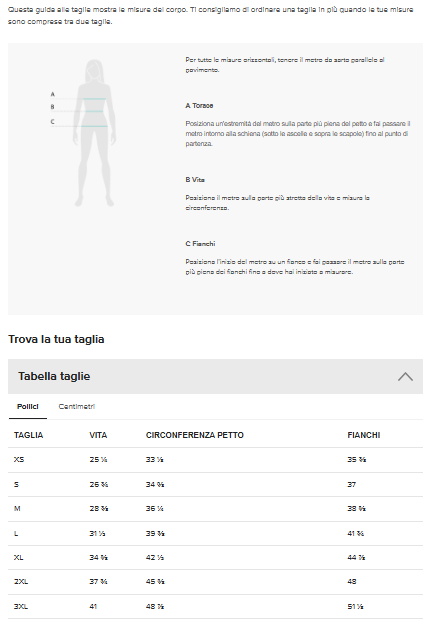The image size is (430, 634).
Task: Collapse the Tabella taglie chevron arrow
Action: (405, 376)
